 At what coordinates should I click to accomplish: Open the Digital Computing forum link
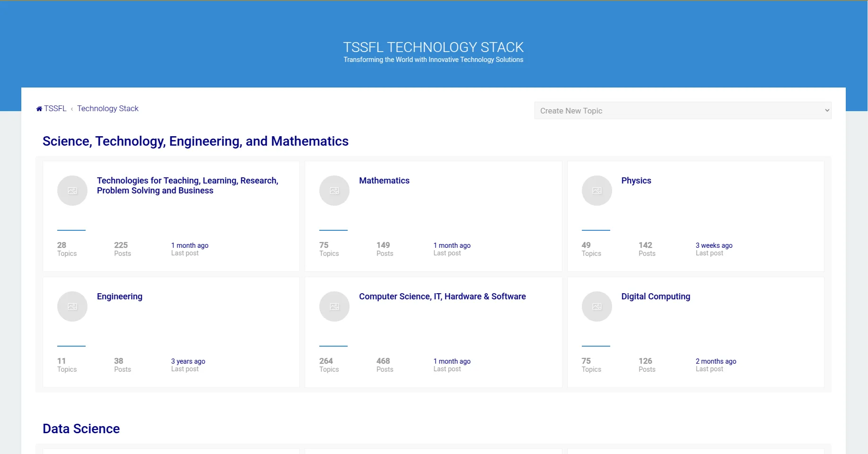click(x=656, y=297)
